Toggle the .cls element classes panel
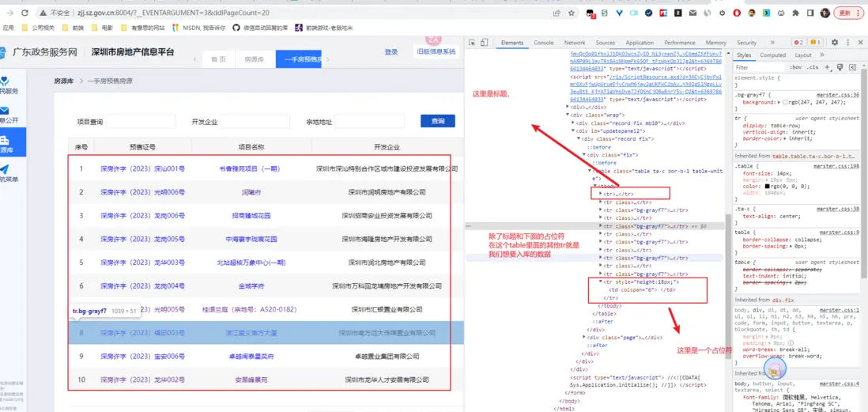Viewport: 868px width, 412px height. coord(812,67)
